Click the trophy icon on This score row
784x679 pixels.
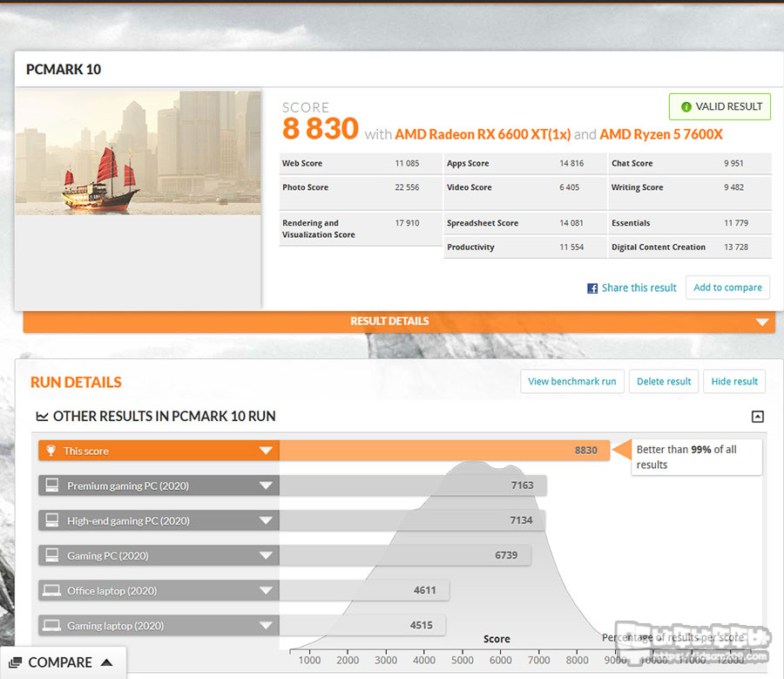[x=51, y=451]
